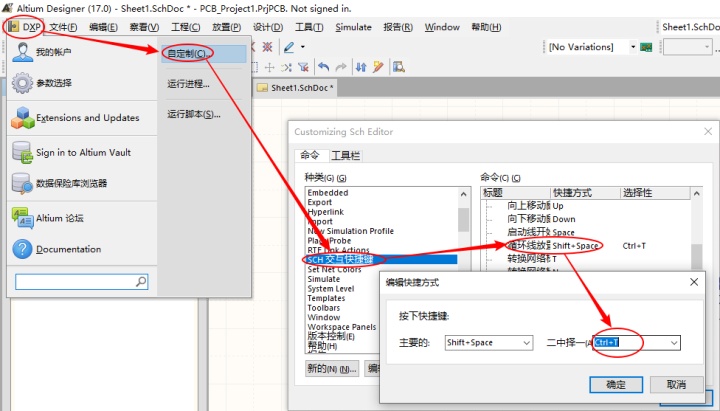Click the clear filter funnel icon
Image resolution: width=720 pixels, height=411 pixels.
[303, 68]
